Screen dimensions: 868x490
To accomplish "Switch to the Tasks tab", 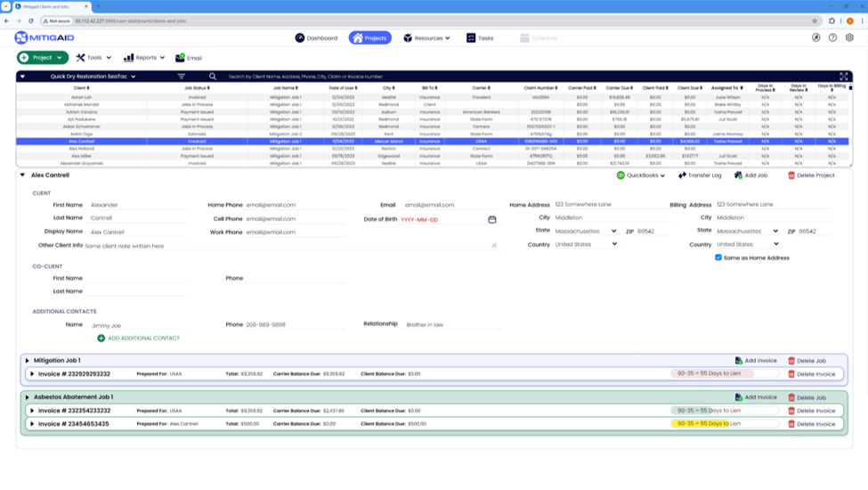I will click(479, 38).
